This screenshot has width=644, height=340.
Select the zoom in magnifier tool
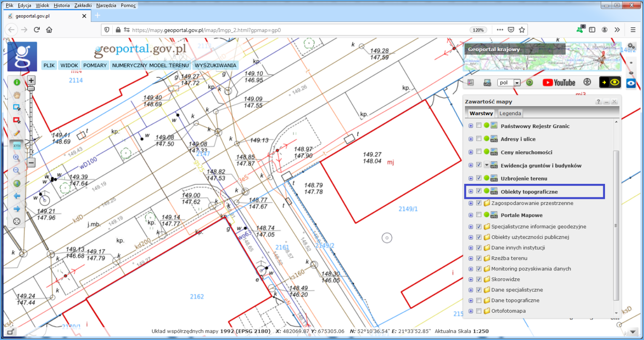(x=16, y=157)
